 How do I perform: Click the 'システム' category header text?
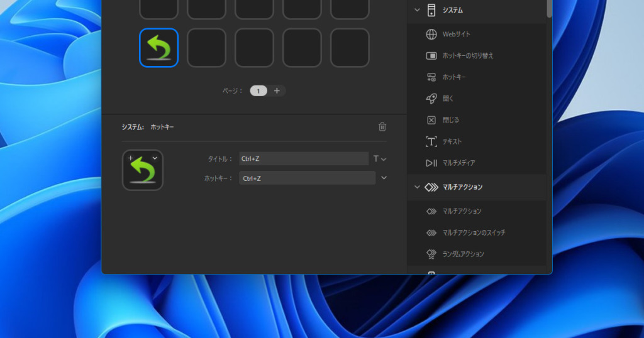[x=453, y=10]
